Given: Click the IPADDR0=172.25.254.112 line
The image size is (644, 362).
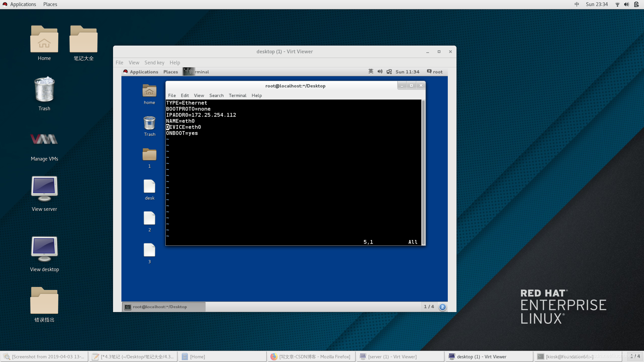Looking at the screenshot, I should (x=201, y=115).
